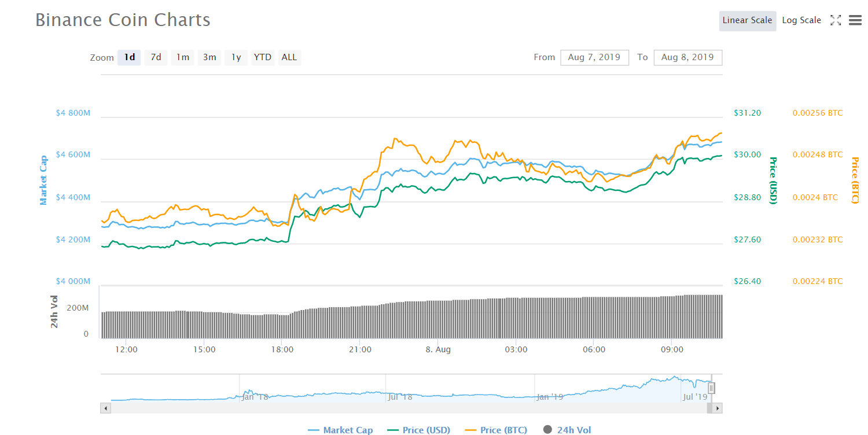
Task: Open the chart hamburger context menu
Action: 855,20
